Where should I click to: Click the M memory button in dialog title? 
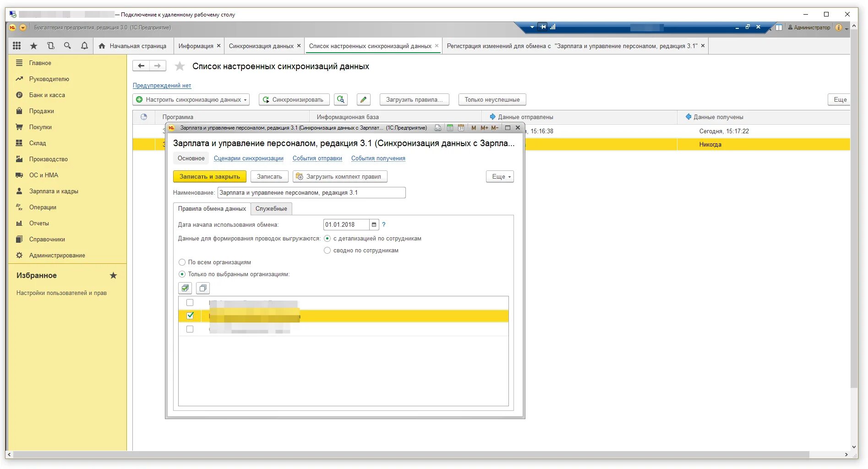(x=474, y=128)
